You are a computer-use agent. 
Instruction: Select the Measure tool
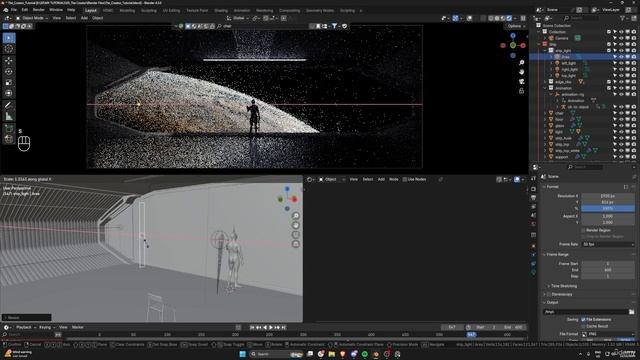coord(9,116)
